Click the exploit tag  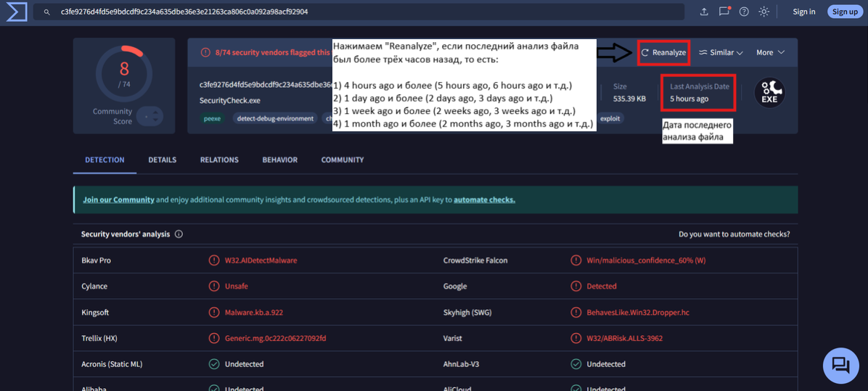pyautogui.click(x=610, y=118)
